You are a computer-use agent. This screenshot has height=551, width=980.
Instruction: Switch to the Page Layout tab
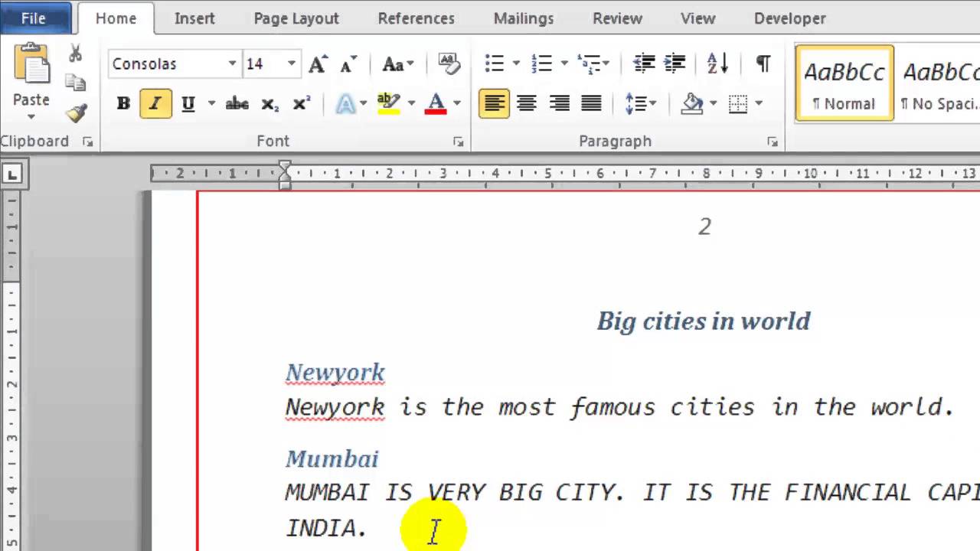click(x=296, y=18)
